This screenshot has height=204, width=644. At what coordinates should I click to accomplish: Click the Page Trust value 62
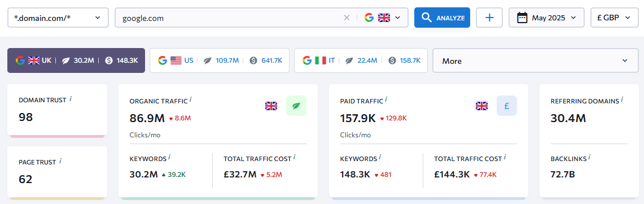25,179
